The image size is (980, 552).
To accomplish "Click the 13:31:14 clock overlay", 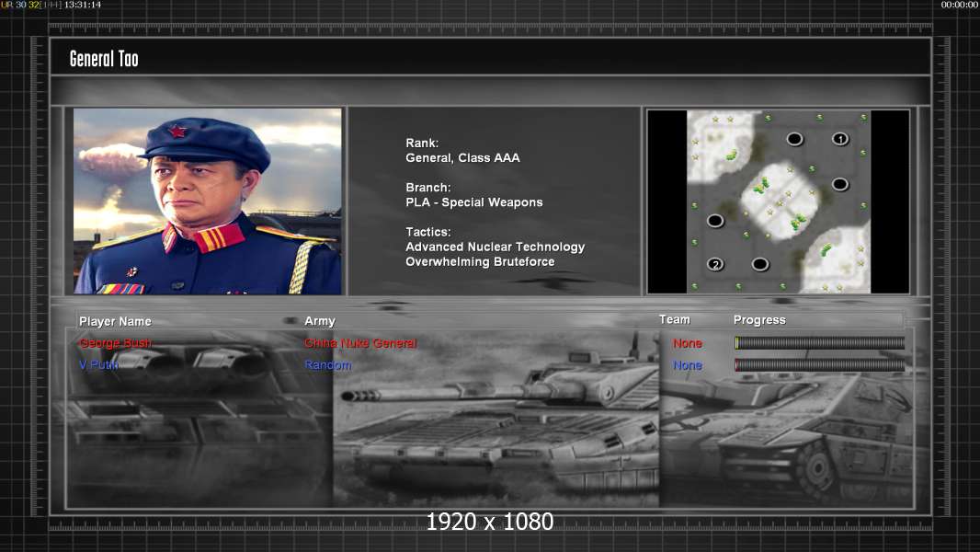I will coord(83,5).
